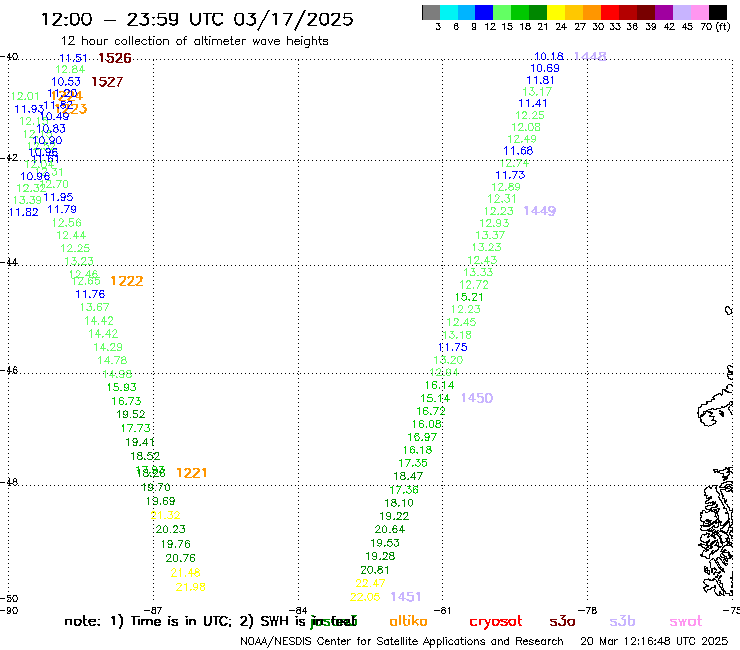
Task: Click the wave height value 11.51
Action: pos(73,58)
